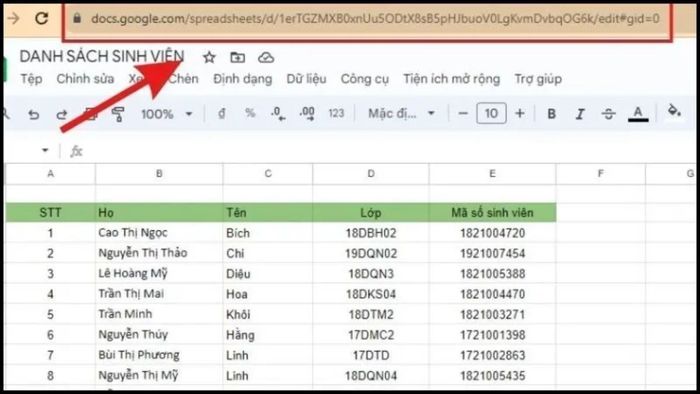Select cell with Nguyễn Thị Thảo
Image resolution: width=700 pixels, height=394 pixels.
[159, 253]
